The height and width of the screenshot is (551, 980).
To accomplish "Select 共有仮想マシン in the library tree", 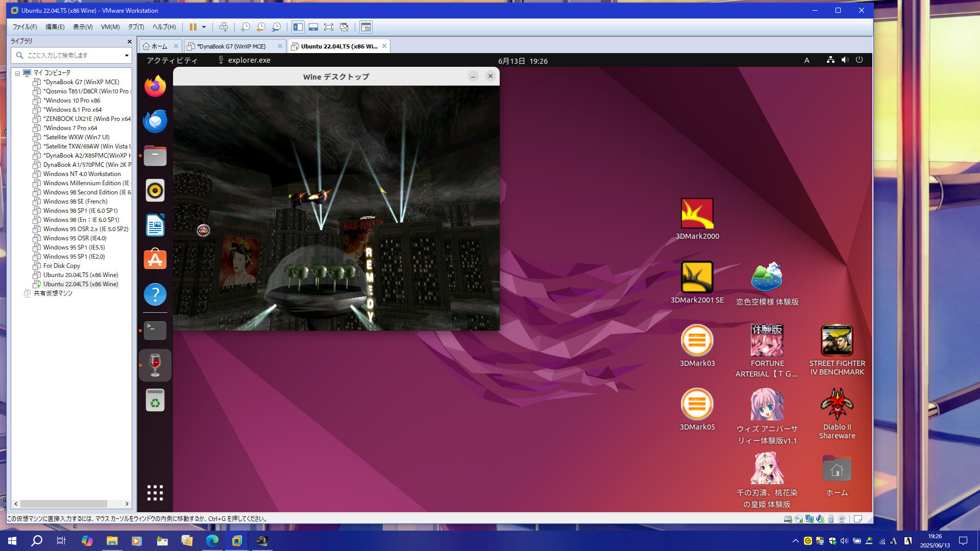I will click(53, 293).
